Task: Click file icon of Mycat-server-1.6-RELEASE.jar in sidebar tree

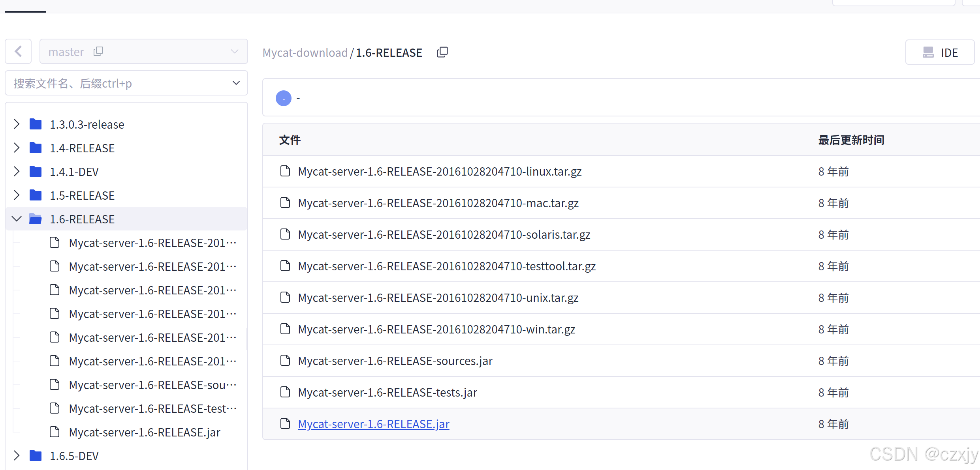Action: tap(55, 432)
